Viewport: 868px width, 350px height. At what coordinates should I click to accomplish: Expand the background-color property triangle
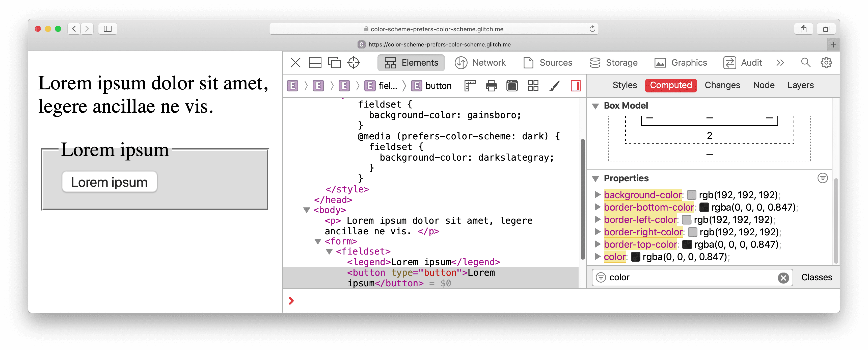click(x=597, y=194)
